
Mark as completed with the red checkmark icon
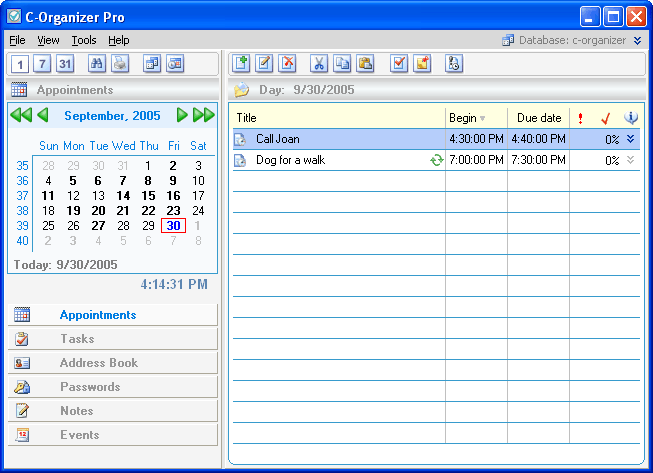pos(399,64)
